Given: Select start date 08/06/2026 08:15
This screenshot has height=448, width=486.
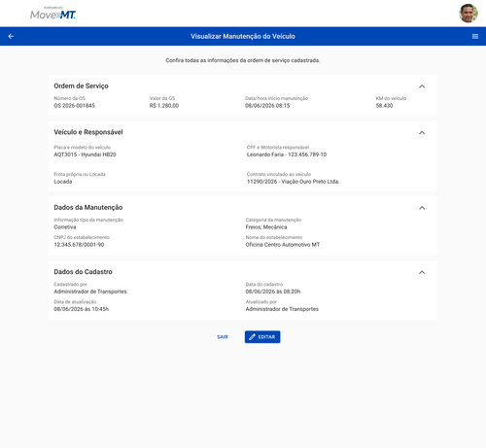Looking at the screenshot, I should (267, 106).
